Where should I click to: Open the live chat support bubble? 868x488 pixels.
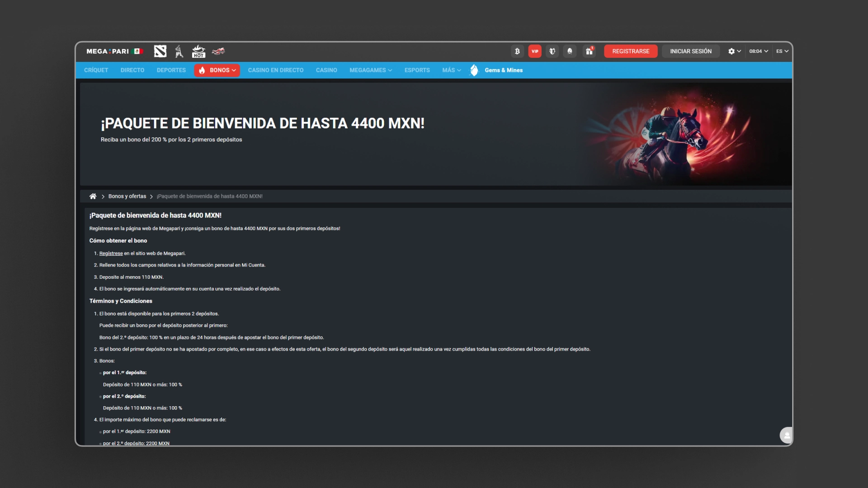pyautogui.click(x=786, y=435)
